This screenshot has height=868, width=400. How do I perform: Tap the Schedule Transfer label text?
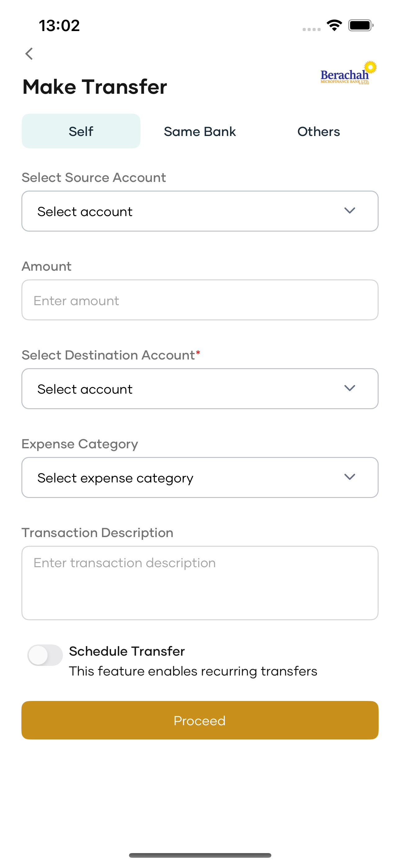(127, 651)
